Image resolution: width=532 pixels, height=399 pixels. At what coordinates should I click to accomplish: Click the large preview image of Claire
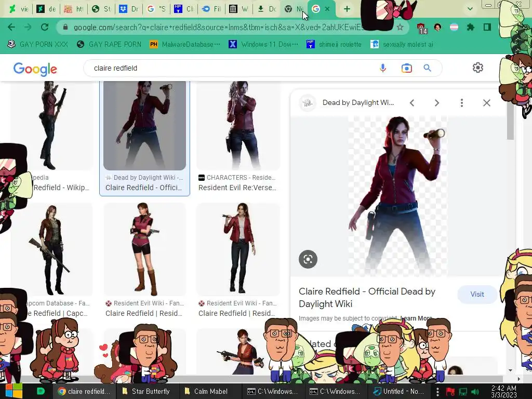coord(397,196)
